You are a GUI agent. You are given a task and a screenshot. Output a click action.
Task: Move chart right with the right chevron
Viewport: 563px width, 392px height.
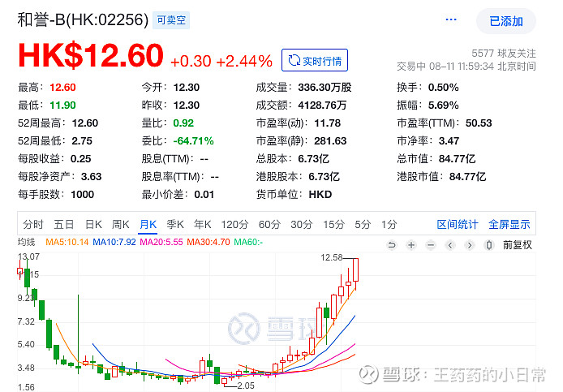[x=469, y=245]
